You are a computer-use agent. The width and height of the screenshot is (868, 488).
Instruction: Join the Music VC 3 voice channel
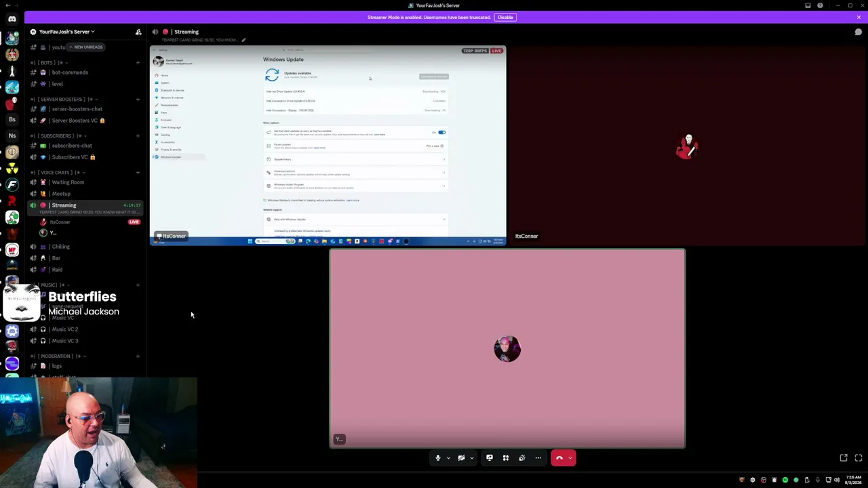coord(85,341)
